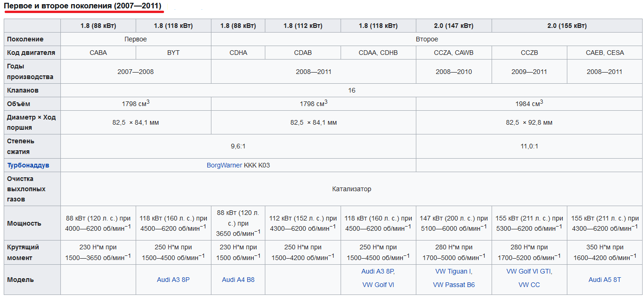The image size is (644, 301).
Task: Click the 1.8 (112 кВт) column header
Action: click(x=303, y=26)
